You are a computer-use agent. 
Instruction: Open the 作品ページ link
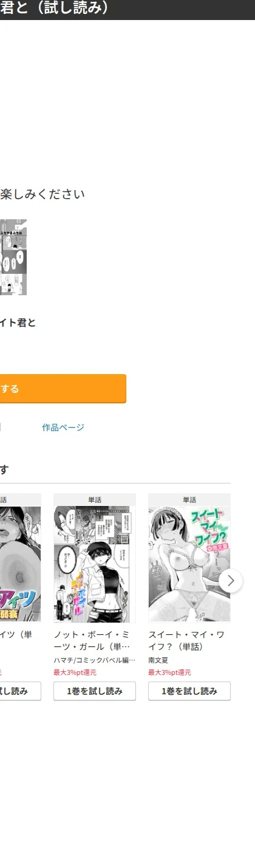tap(63, 428)
